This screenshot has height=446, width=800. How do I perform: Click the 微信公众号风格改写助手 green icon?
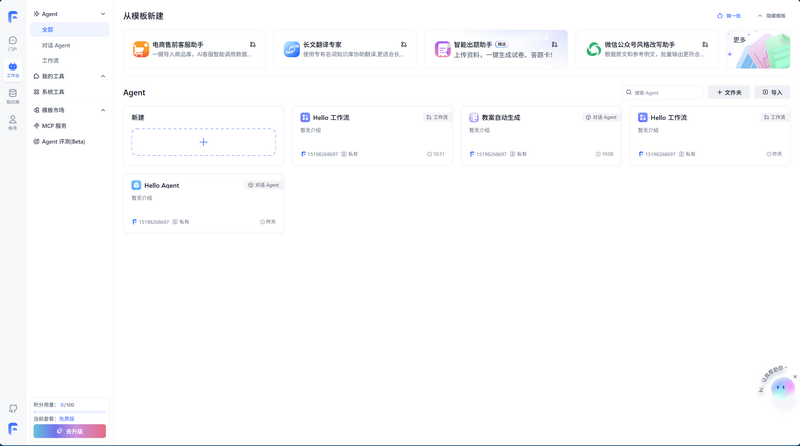(594, 49)
